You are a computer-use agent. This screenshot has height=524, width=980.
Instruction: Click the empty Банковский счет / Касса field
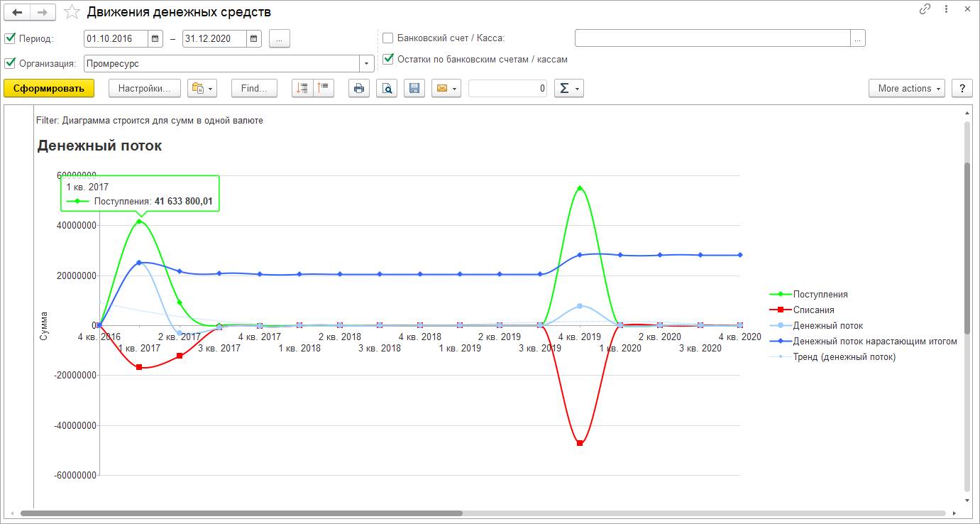click(712, 38)
